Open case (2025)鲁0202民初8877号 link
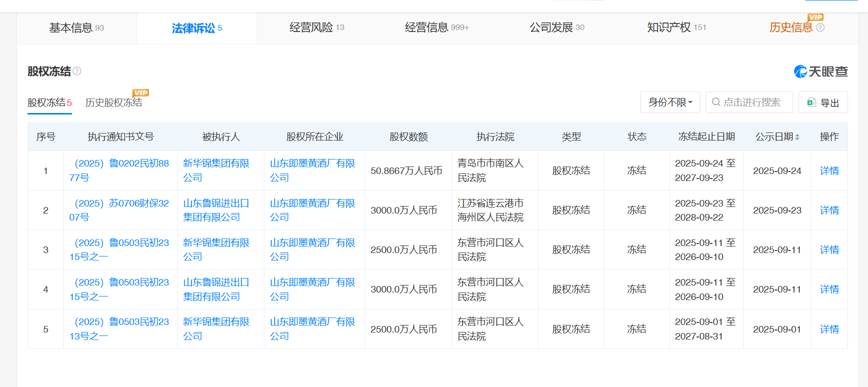868x387 pixels. (119, 170)
